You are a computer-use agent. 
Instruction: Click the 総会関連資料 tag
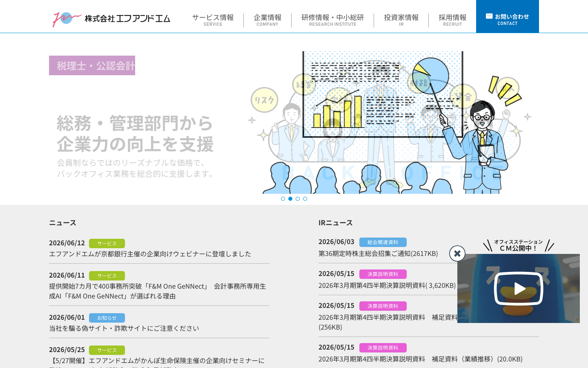click(x=383, y=242)
